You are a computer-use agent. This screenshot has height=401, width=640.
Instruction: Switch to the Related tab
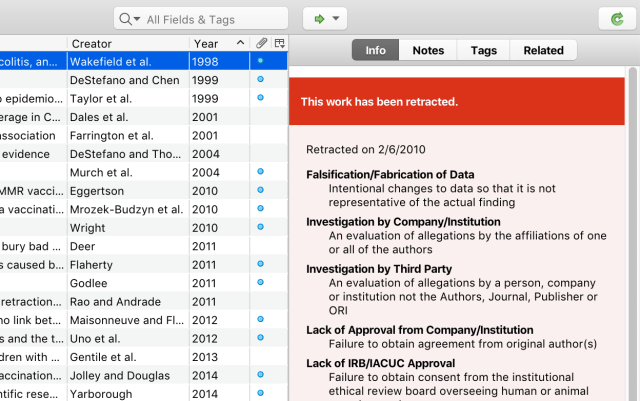pyautogui.click(x=543, y=50)
